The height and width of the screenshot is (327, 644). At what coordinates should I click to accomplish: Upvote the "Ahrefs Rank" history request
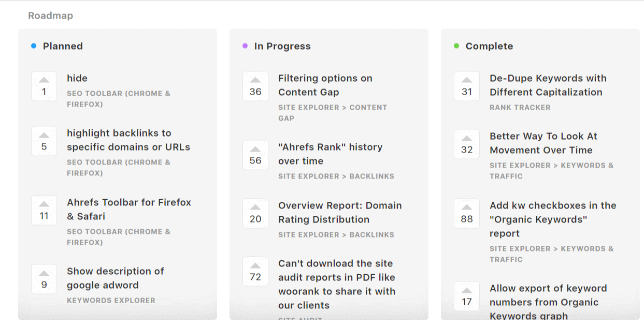(255, 155)
